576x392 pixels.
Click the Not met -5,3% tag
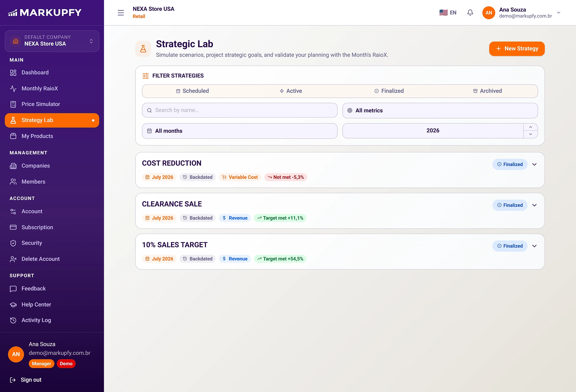pyautogui.click(x=286, y=177)
